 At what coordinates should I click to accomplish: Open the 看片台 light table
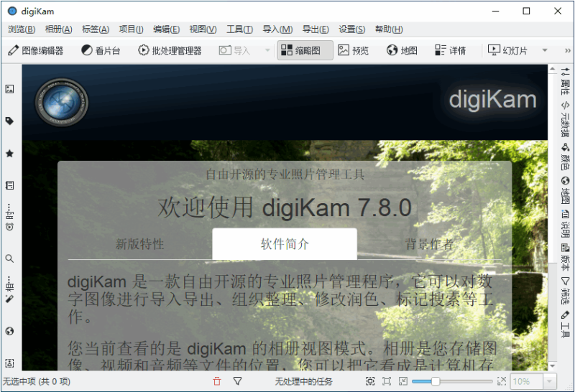click(101, 50)
